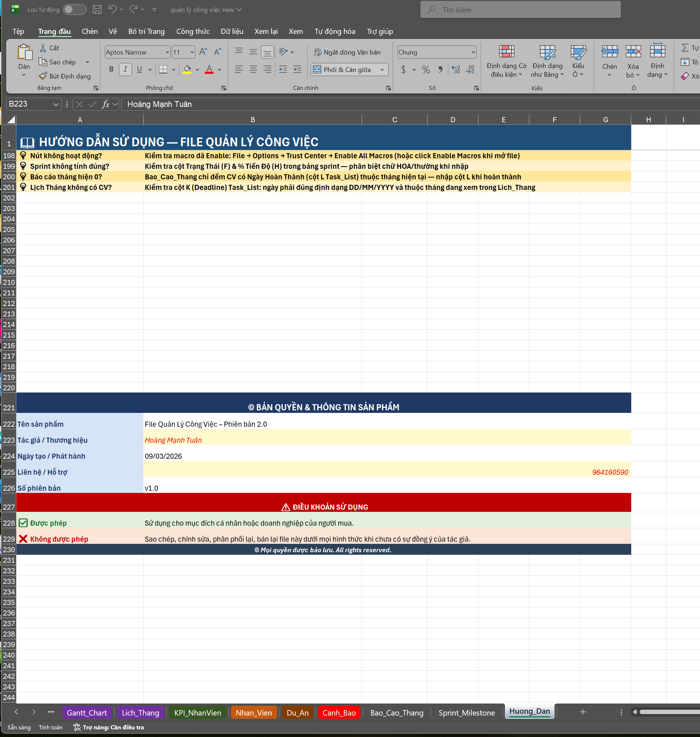
Task: Toggle left text alignment
Action: (239, 69)
